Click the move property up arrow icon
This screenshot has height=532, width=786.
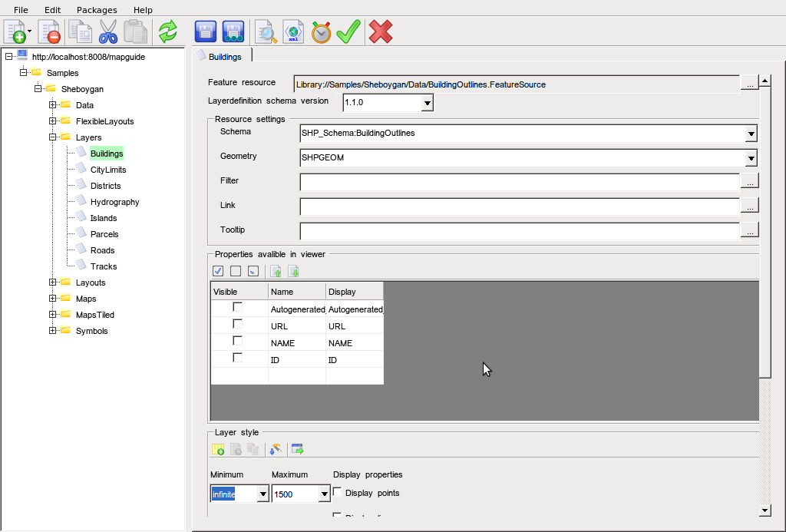[x=276, y=271]
